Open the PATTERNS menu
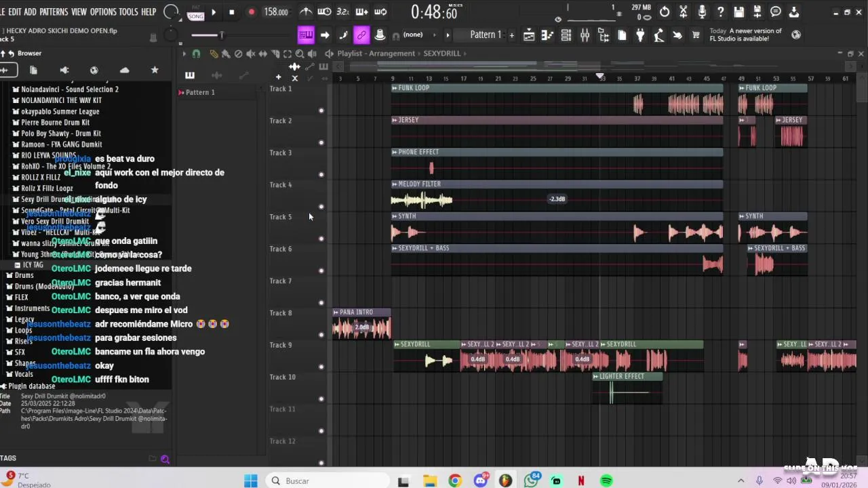868x488 pixels. pos(54,12)
